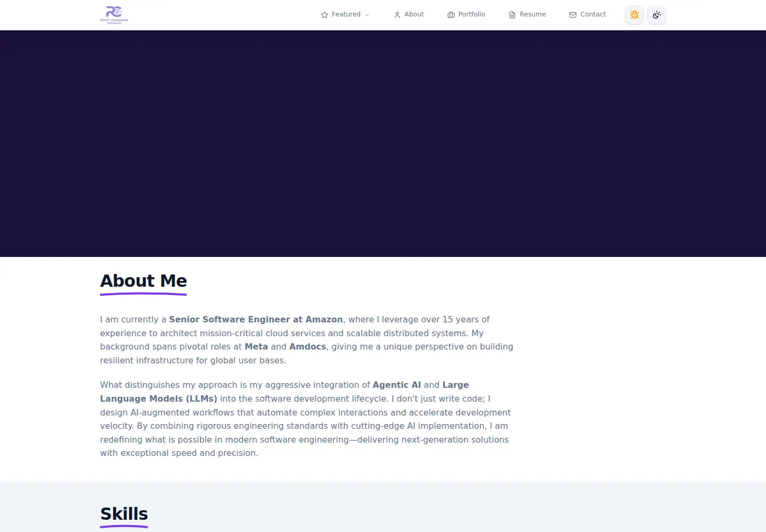Click the Rohit Chandani logo
The height and width of the screenshot is (532, 766).
[x=114, y=15]
